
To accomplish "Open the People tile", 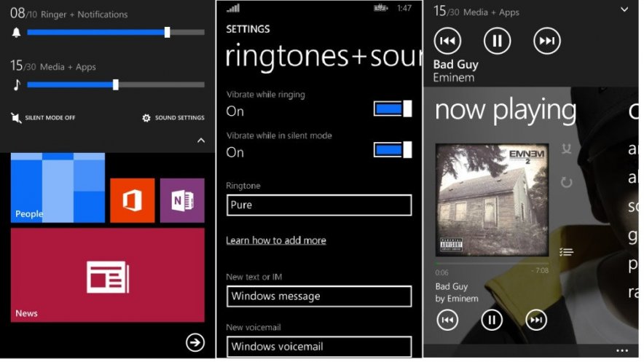I will 58,188.
